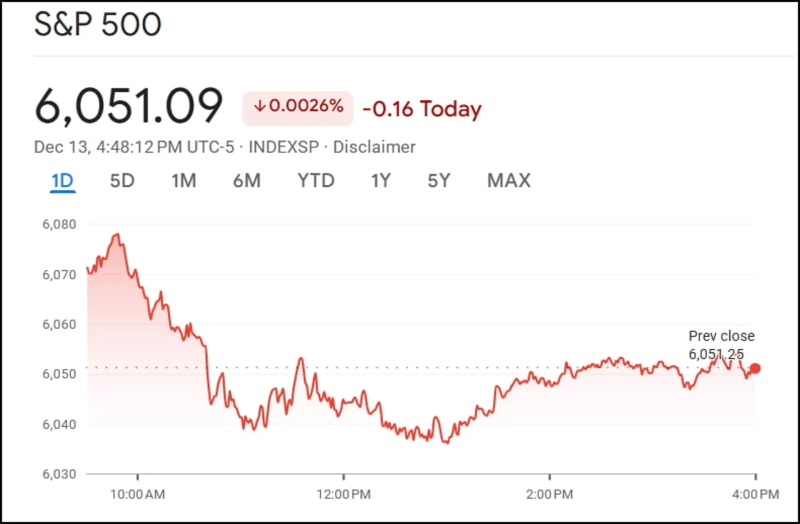Switch to the 5D time range

[x=122, y=181]
